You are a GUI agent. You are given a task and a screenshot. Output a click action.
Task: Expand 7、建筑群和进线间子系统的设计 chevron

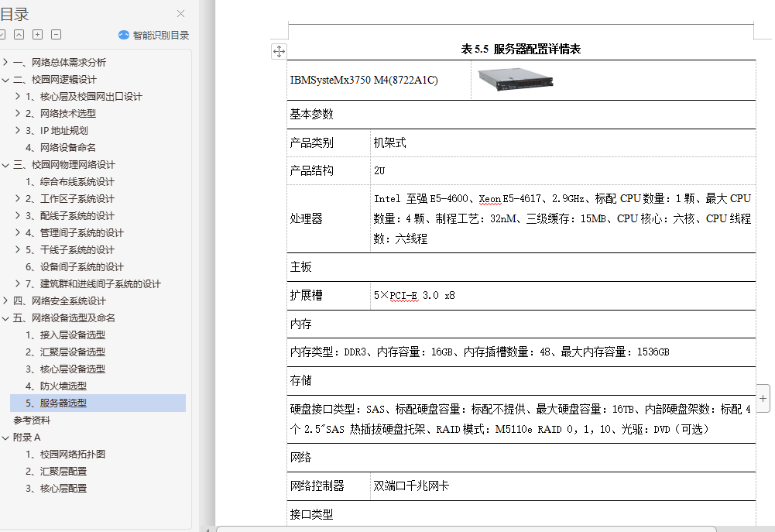(x=18, y=283)
